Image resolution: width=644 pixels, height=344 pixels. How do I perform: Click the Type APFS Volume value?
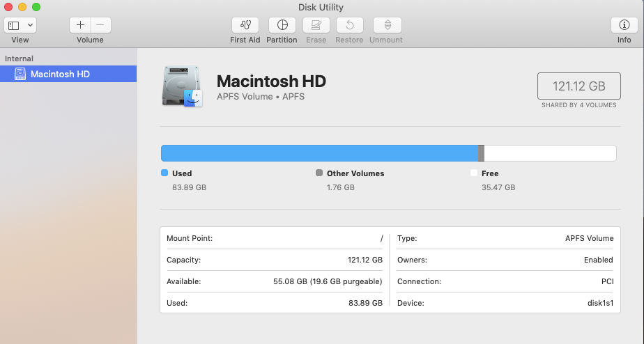click(590, 238)
